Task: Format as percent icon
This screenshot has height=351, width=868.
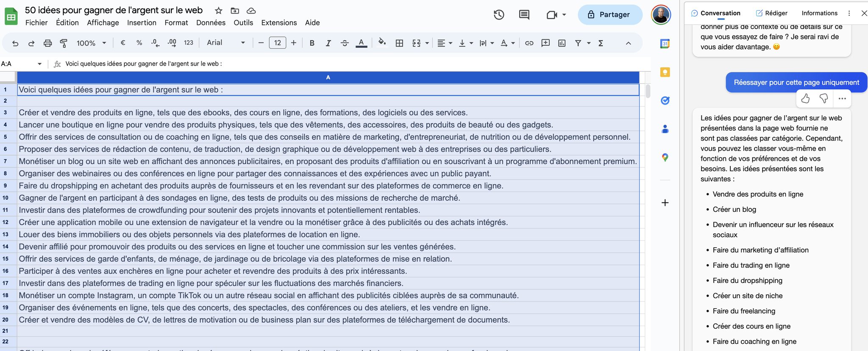Action: (x=139, y=43)
